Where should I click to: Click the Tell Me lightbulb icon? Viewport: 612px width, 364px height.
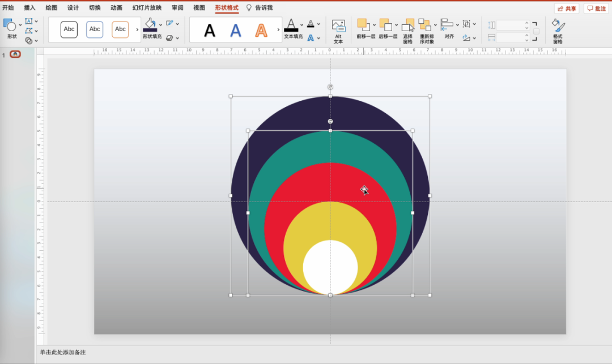(x=249, y=8)
